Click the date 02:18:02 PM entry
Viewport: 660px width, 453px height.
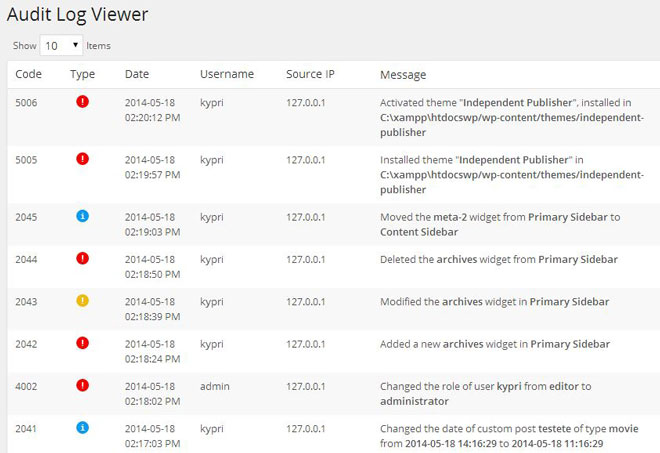click(x=152, y=394)
